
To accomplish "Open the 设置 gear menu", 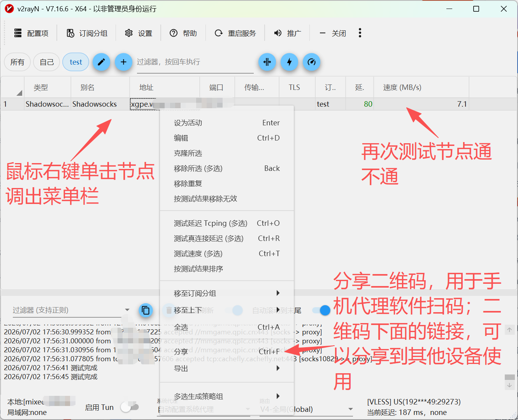I will coord(138,33).
